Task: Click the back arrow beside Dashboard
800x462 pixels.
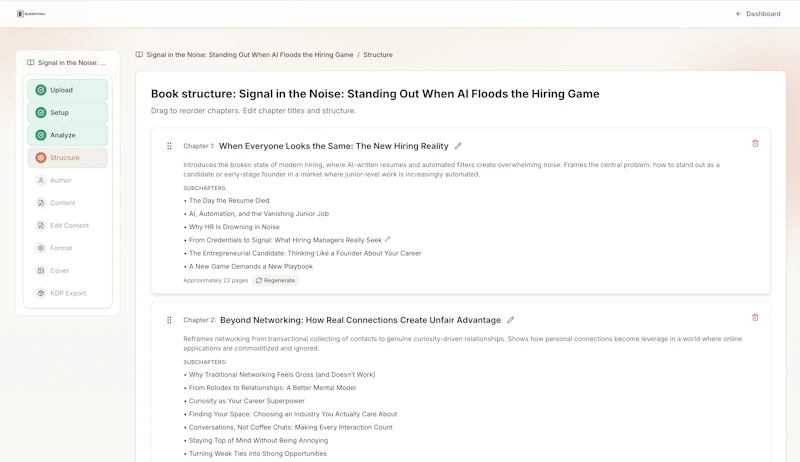Action: pyautogui.click(x=738, y=14)
